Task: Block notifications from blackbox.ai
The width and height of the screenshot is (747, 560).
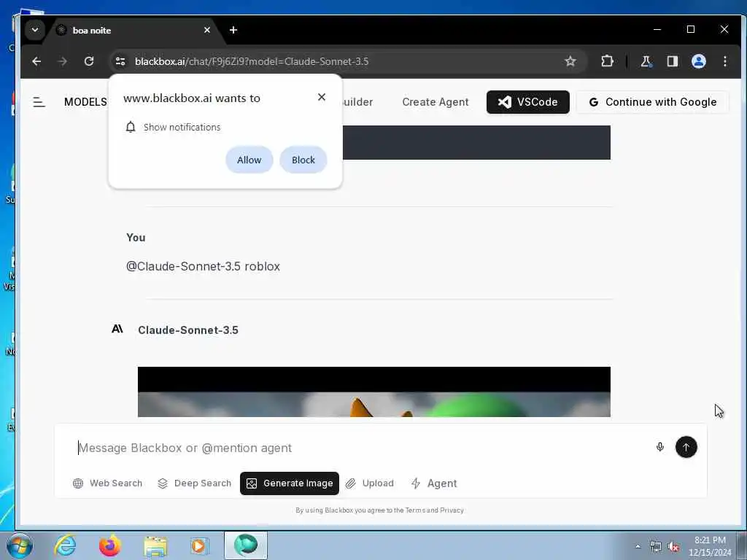Action: [x=303, y=160]
